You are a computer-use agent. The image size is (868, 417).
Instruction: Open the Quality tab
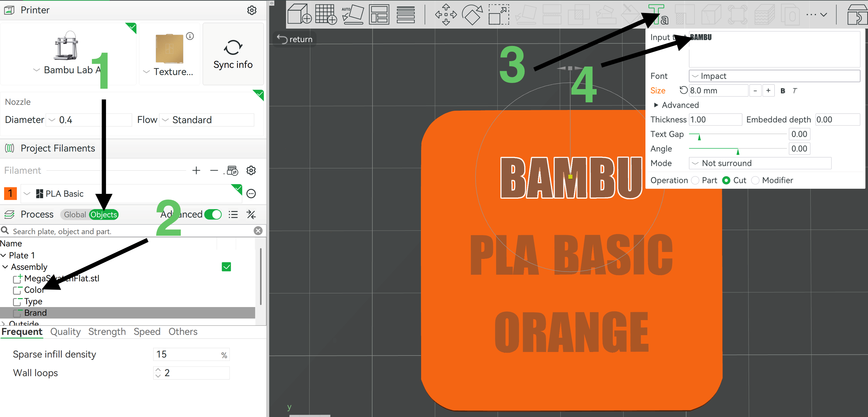pos(65,332)
